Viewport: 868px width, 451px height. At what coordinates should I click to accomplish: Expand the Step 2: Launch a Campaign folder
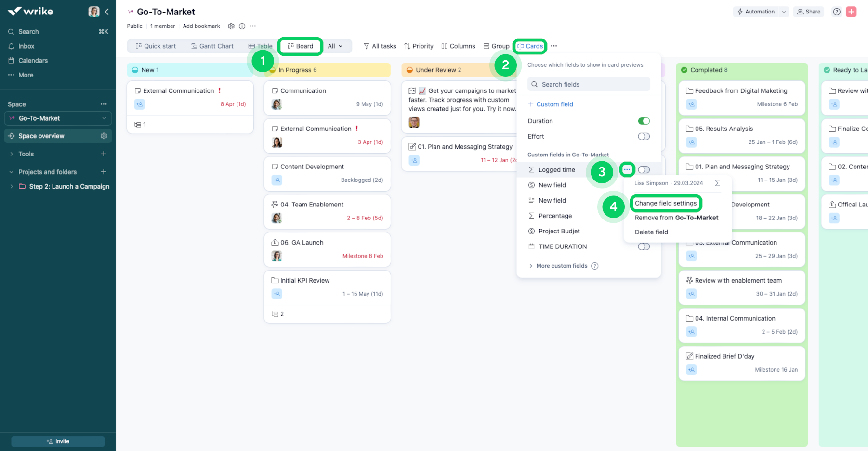pos(12,187)
